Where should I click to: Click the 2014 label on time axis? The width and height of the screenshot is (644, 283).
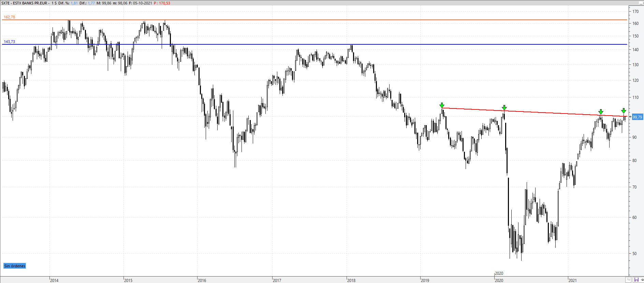click(54, 280)
